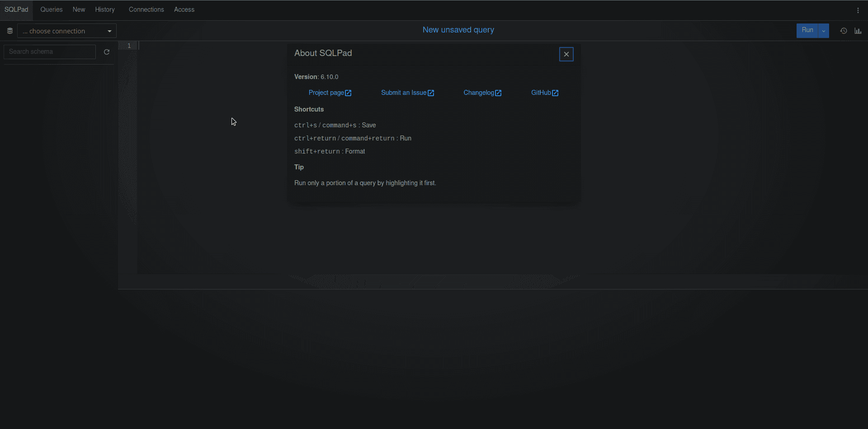Image resolution: width=868 pixels, height=429 pixels.
Task: Click the New unsaved query title
Action: [x=458, y=30]
